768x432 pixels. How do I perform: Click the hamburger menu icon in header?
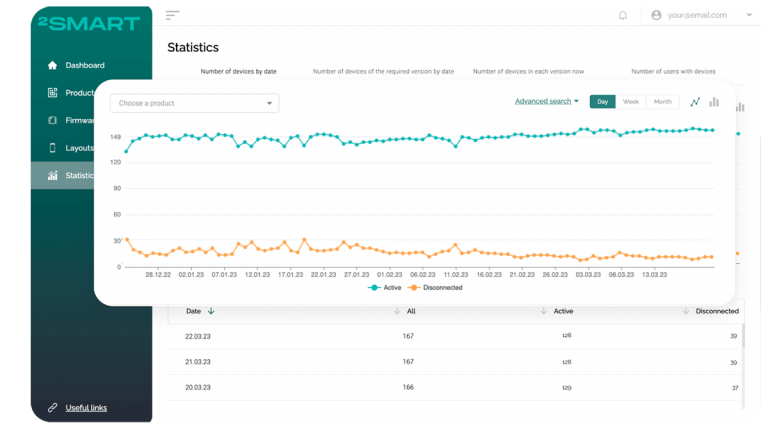pos(172,15)
